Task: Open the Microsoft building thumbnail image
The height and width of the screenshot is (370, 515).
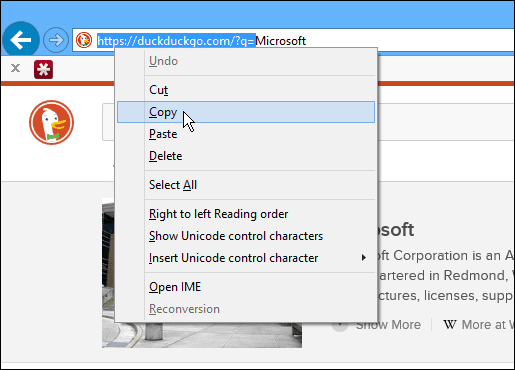Action: tap(202, 273)
